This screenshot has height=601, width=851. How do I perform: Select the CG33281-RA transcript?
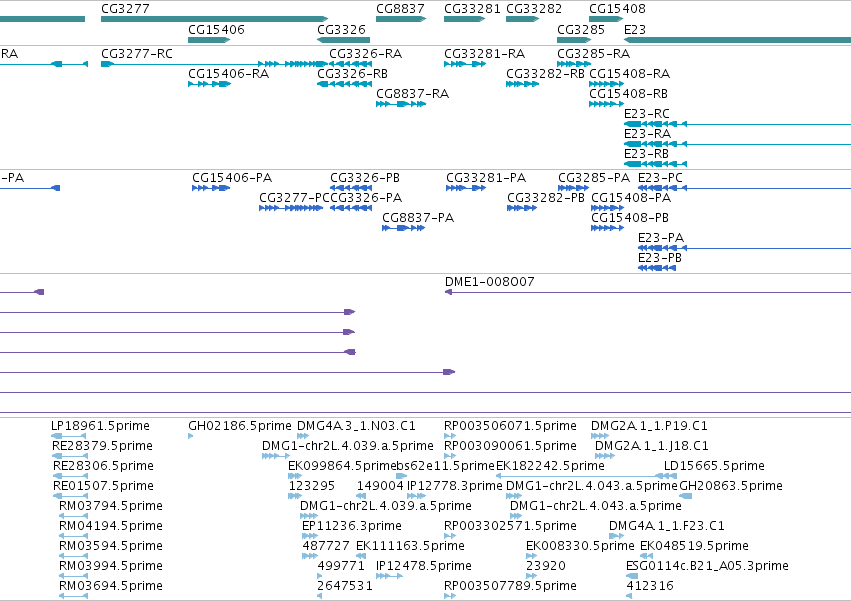point(465,64)
